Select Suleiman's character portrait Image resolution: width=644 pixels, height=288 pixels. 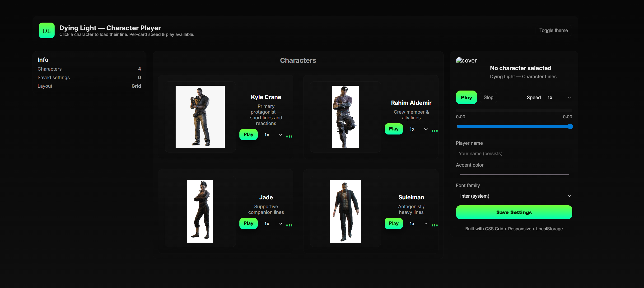345,211
